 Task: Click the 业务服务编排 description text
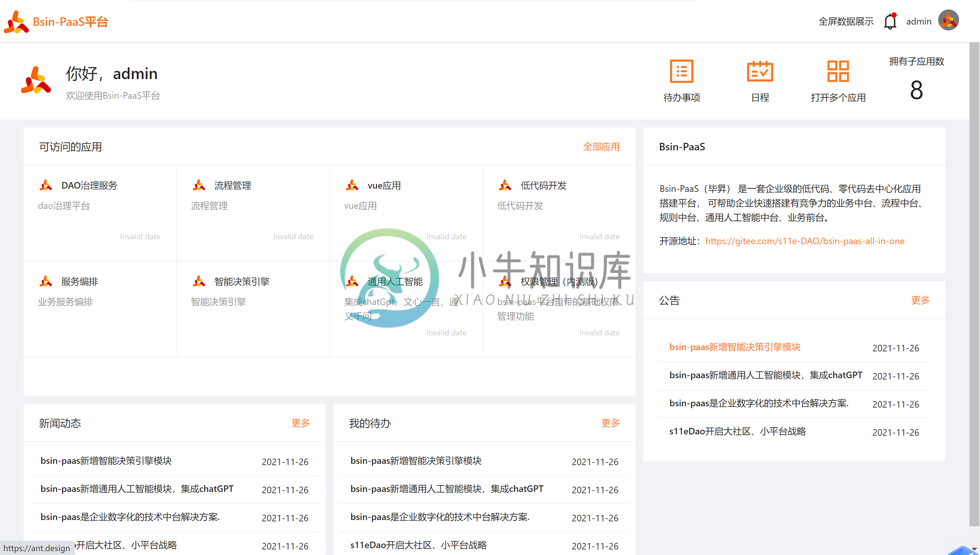65,302
